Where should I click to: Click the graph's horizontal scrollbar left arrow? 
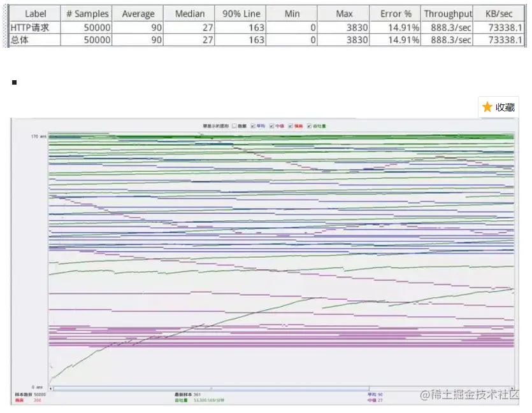[x=51, y=388]
